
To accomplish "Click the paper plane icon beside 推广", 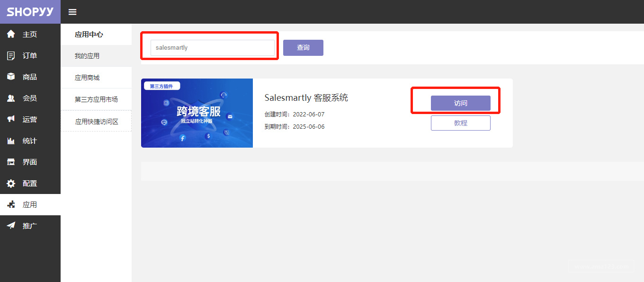I will (11, 226).
